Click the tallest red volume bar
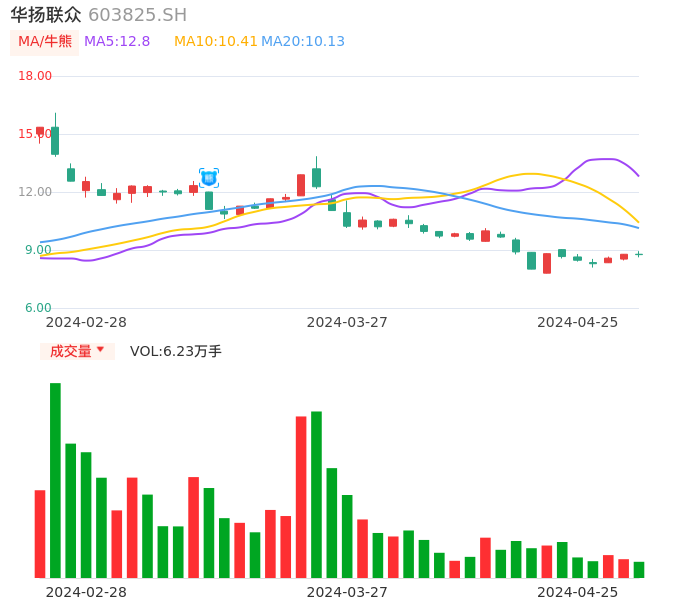 [x=301, y=496]
